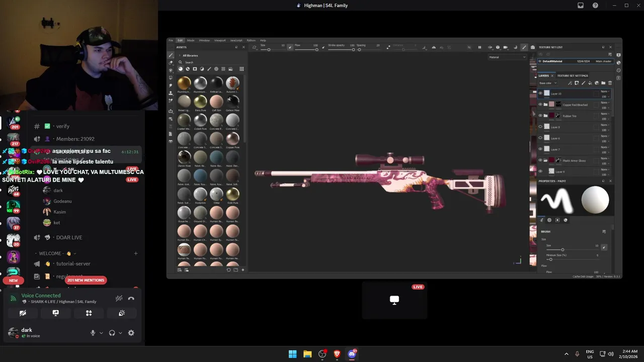
Task: Hide the Rubber Tire layer
Action: click(540, 115)
